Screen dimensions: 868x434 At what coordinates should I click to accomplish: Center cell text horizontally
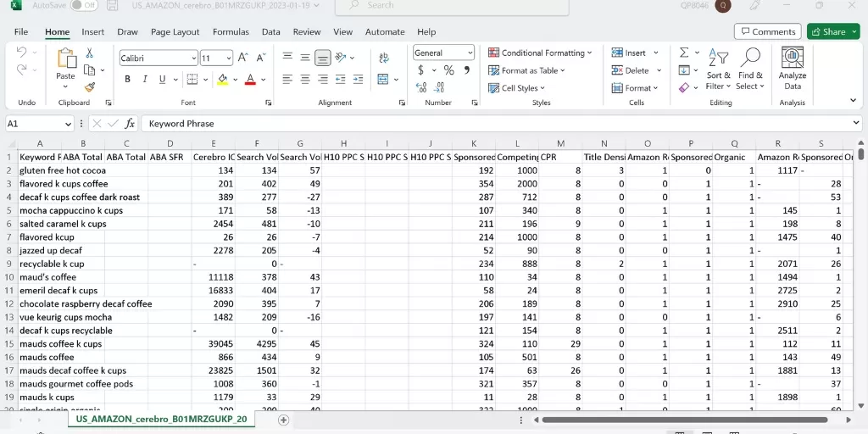point(305,79)
